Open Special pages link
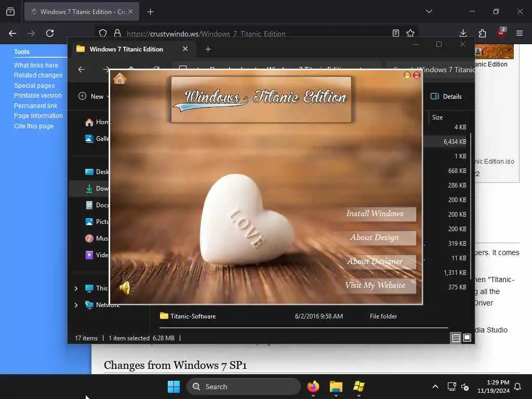The width and height of the screenshot is (532, 399). [34, 86]
